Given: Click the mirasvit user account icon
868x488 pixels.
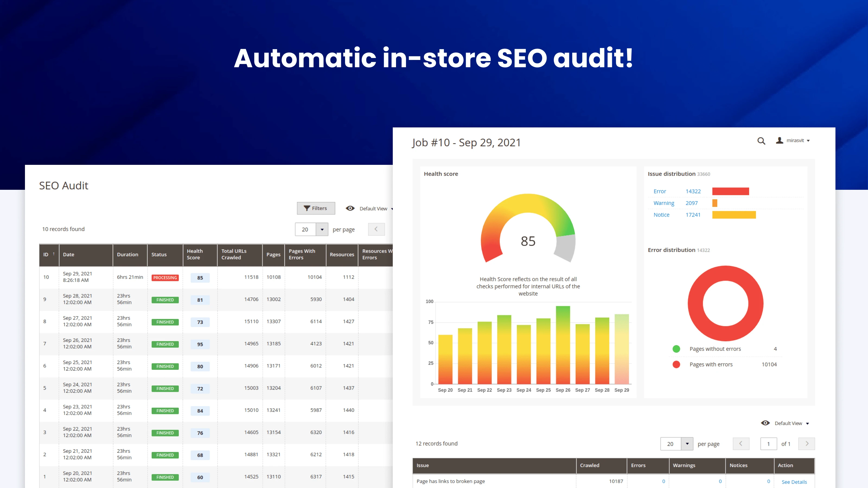Looking at the screenshot, I should pos(779,140).
